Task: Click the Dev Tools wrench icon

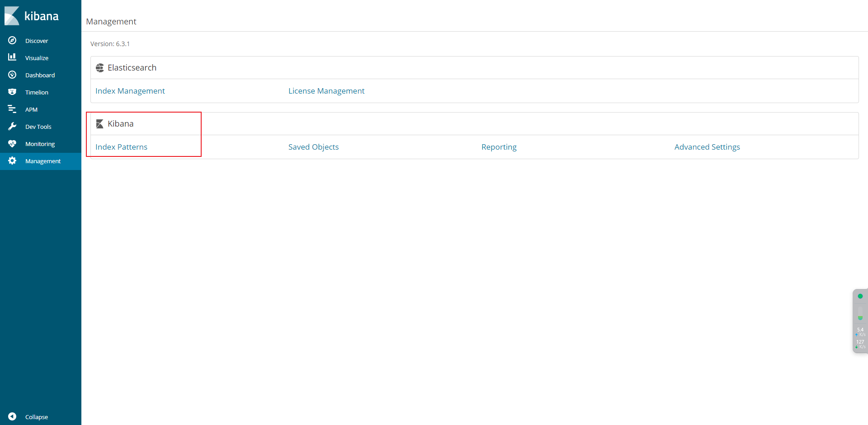Action: (x=12, y=126)
